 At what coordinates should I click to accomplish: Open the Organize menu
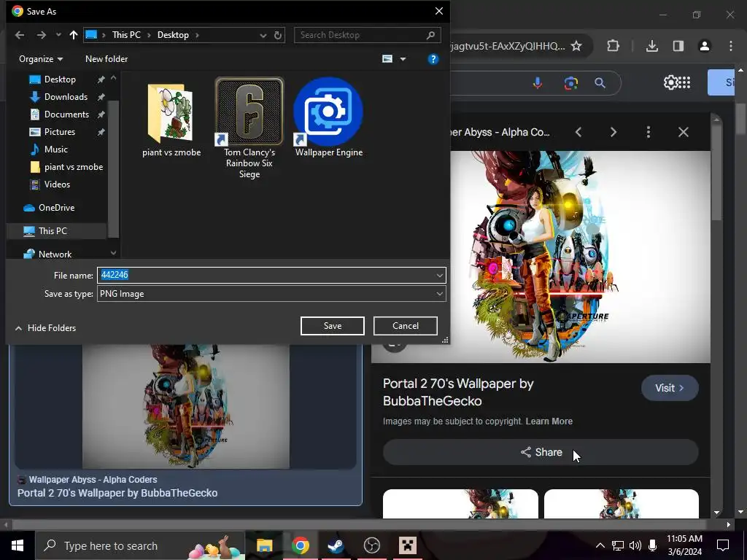(x=41, y=59)
